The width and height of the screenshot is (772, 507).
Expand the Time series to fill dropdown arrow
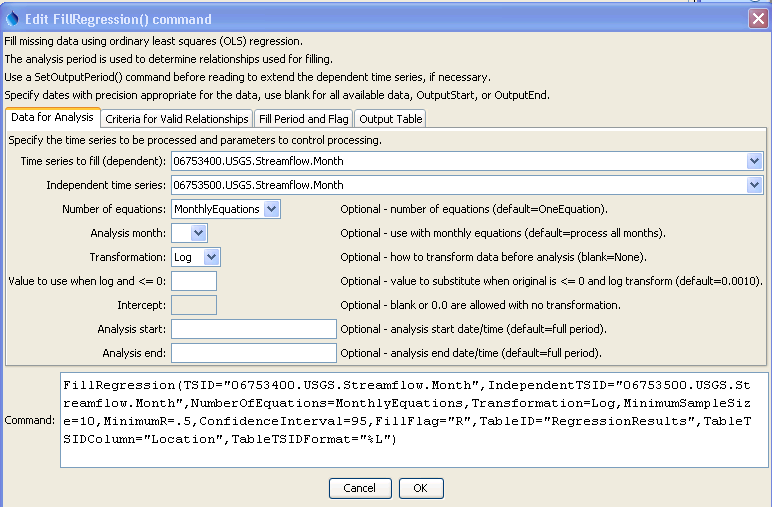coord(754,161)
